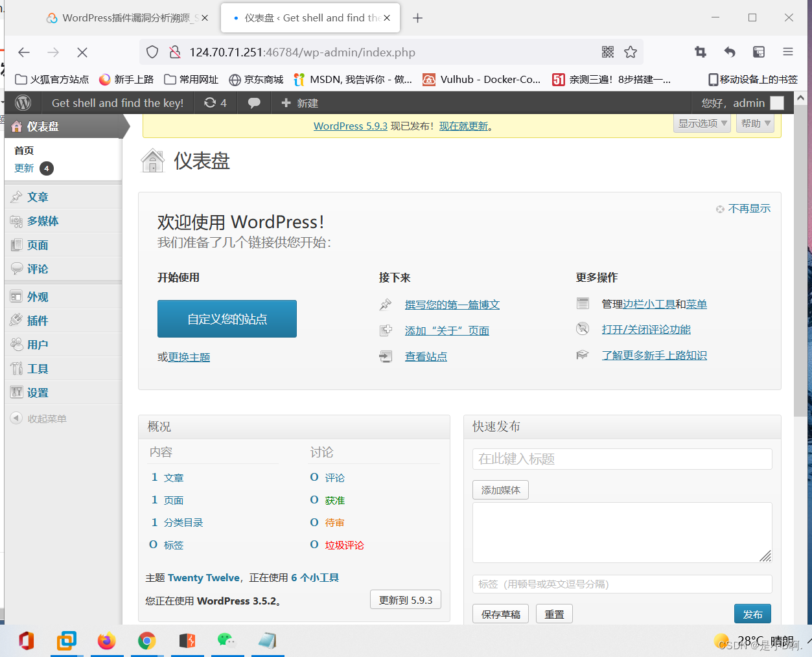This screenshot has width=812, height=657.
Task: Click the blue 发布 publish button
Action: [752, 614]
